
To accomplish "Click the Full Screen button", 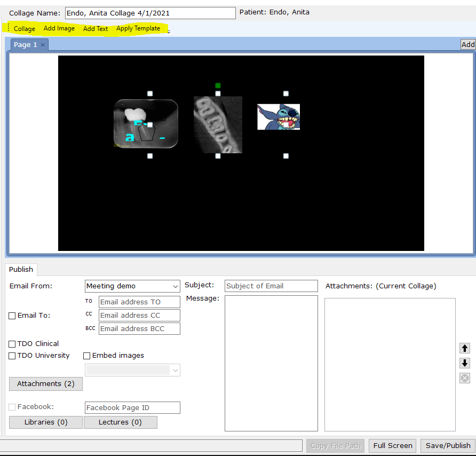I will click(x=393, y=446).
